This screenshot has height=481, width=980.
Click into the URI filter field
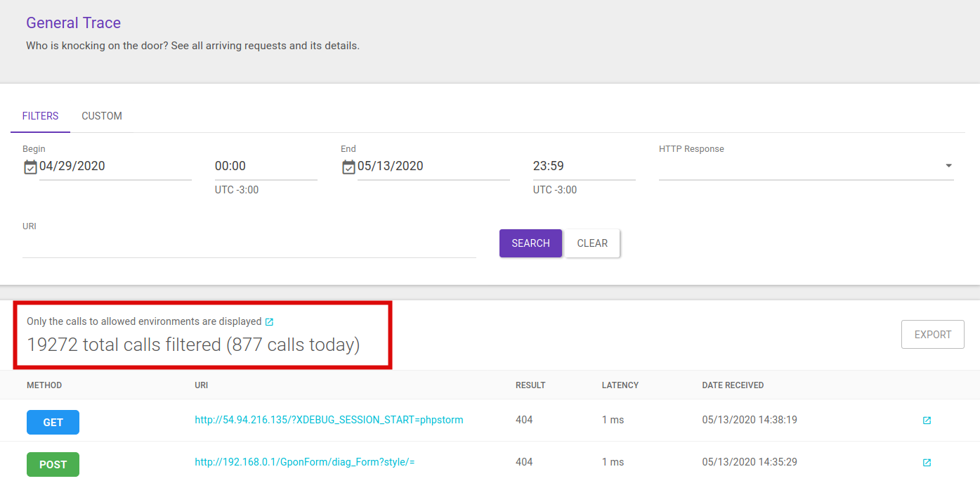(249, 246)
